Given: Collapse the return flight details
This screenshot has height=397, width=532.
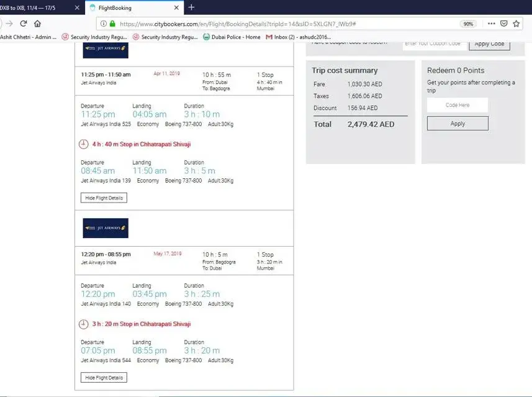Looking at the screenshot, I should click(x=104, y=377).
